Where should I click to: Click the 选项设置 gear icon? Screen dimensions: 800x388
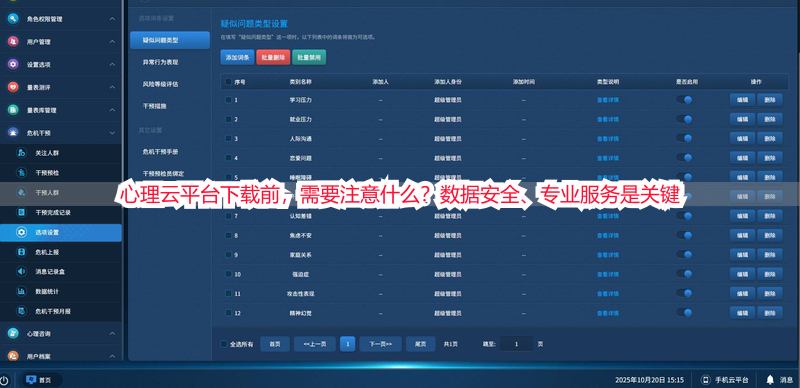pyautogui.click(x=21, y=232)
